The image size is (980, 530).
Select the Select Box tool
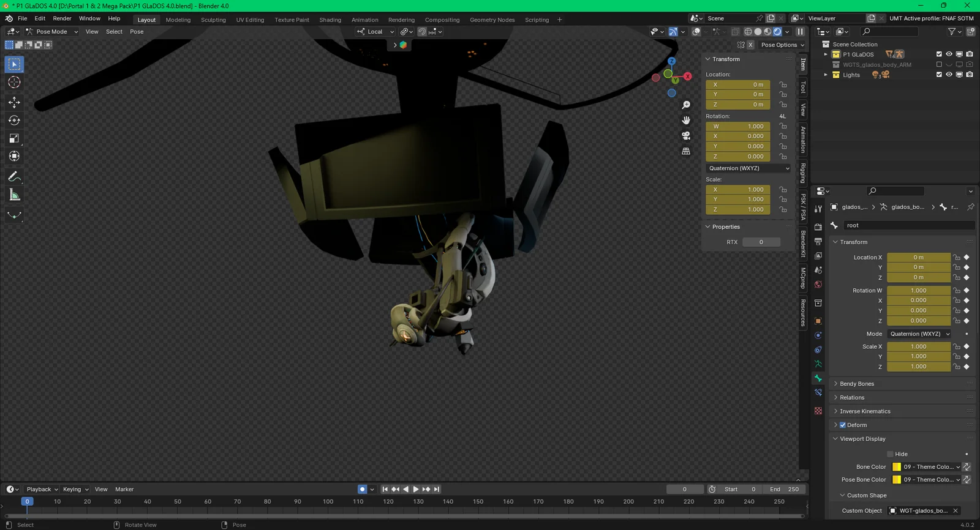(x=14, y=64)
